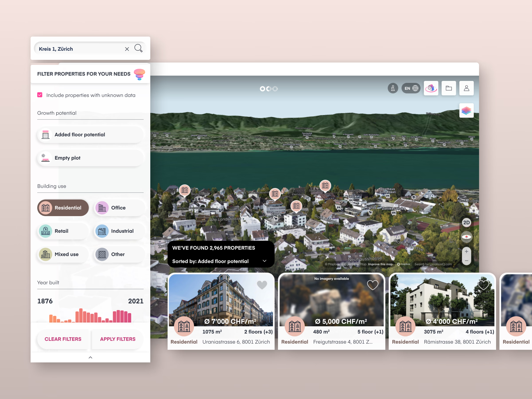The width and height of the screenshot is (532, 399).
Task: Favorite the Uraniastrasse 6 property heart
Action: (x=262, y=285)
